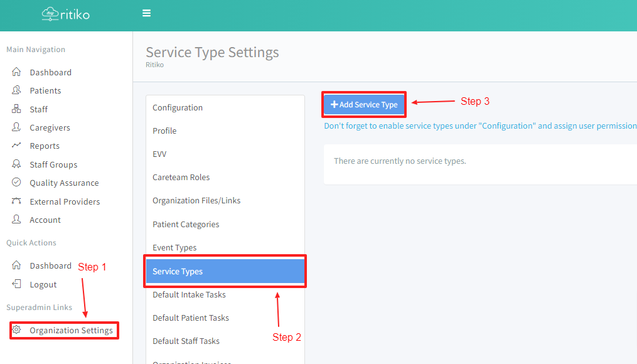Screen dimensions: 637x364
Task: Click the Patients sidebar icon
Action: (x=17, y=90)
